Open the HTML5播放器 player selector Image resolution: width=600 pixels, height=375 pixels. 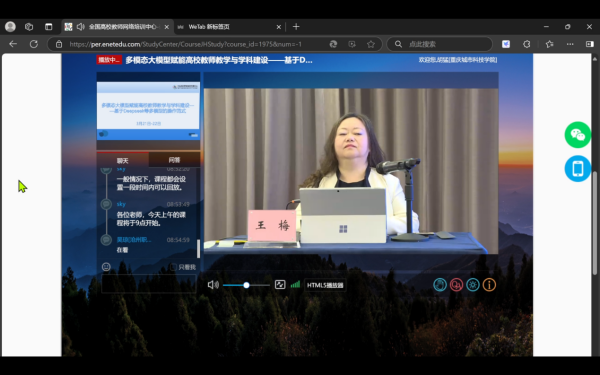(x=325, y=285)
